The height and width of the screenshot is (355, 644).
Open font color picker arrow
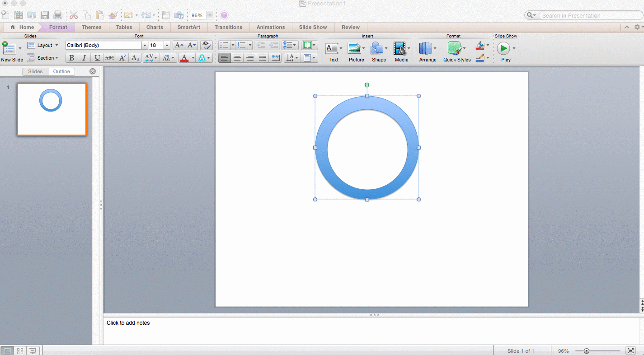click(x=193, y=58)
